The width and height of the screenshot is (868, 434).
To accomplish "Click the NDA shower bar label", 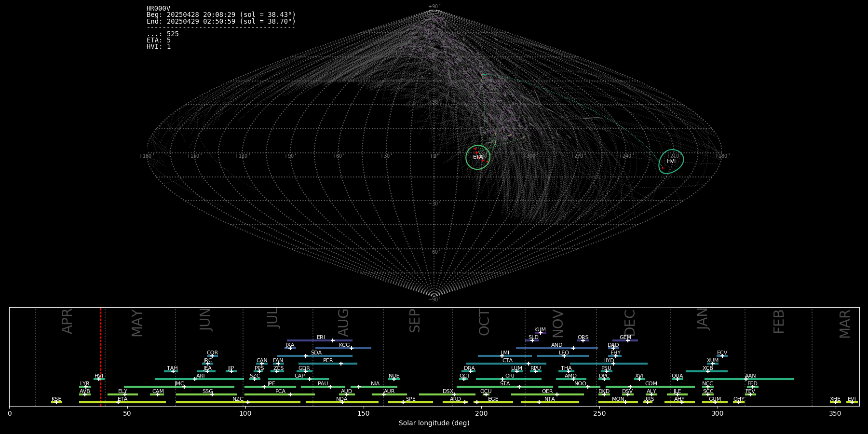I will click(342, 399).
